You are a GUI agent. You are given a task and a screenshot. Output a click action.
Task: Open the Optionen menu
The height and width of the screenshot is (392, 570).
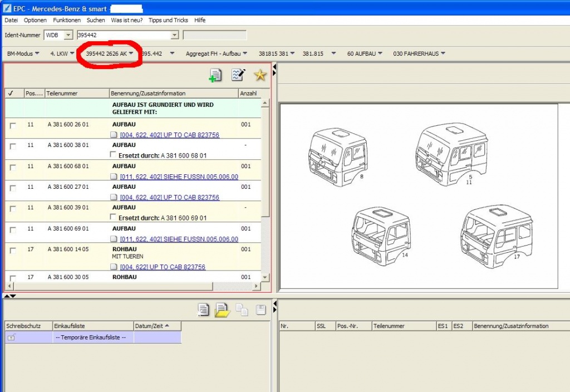pos(35,21)
